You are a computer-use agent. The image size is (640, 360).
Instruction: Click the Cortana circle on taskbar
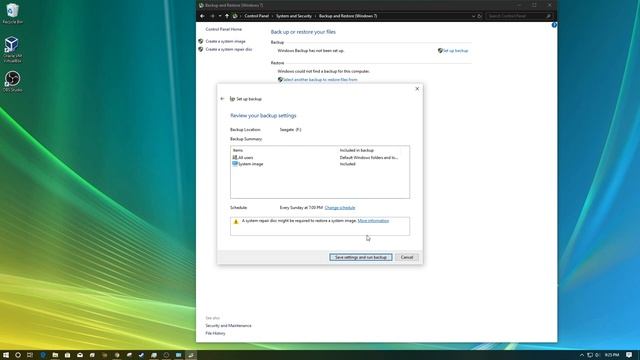click(x=18, y=355)
